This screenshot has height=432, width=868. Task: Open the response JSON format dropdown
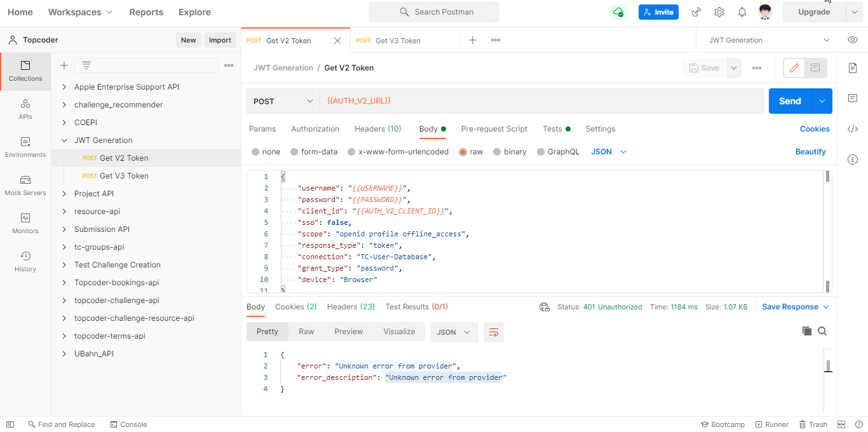454,332
